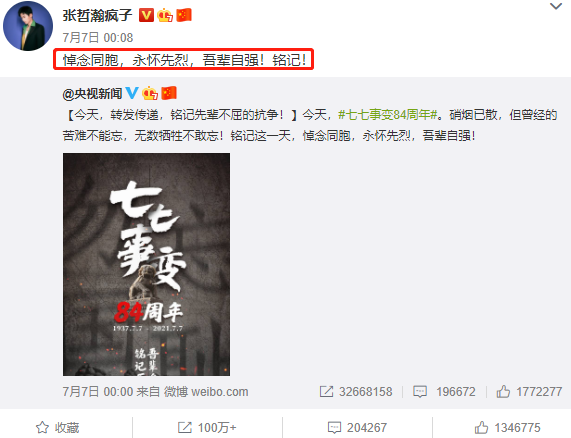Image resolution: width=571 pixels, height=438 pixels.
Task: Toggle 收藏 favorite star
Action: point(58,427)
